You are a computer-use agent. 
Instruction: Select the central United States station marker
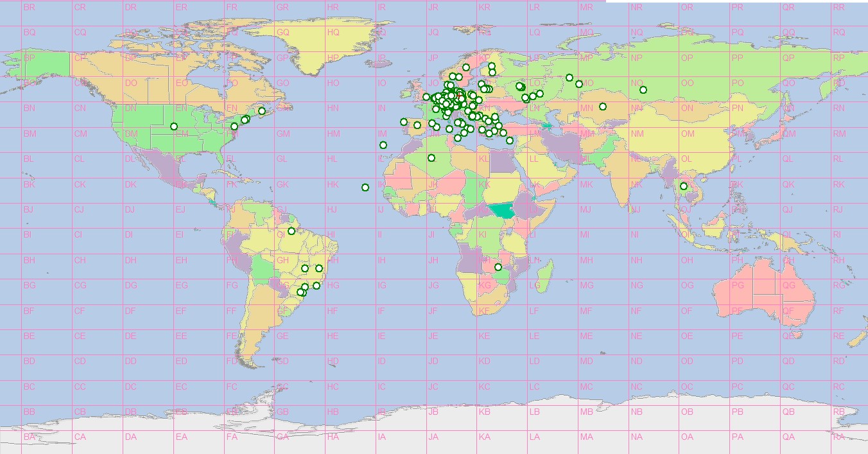coord(174,127)
